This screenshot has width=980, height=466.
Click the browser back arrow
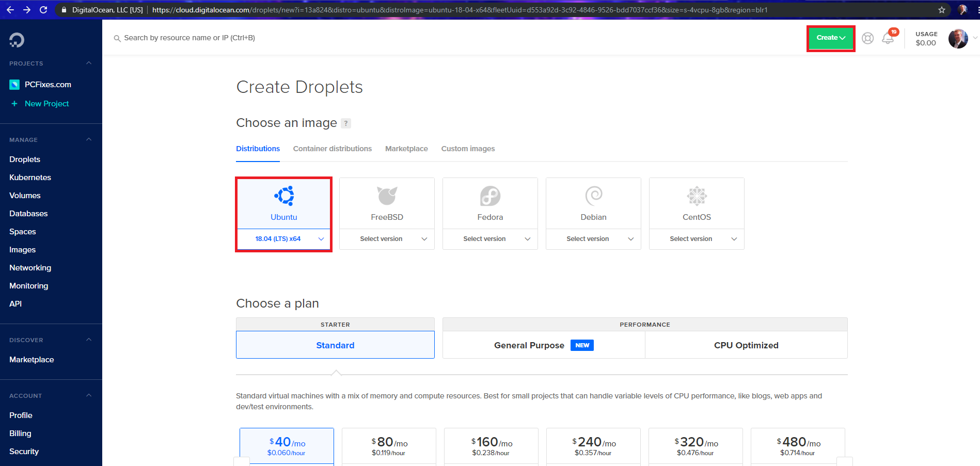[x=10, y=10]
